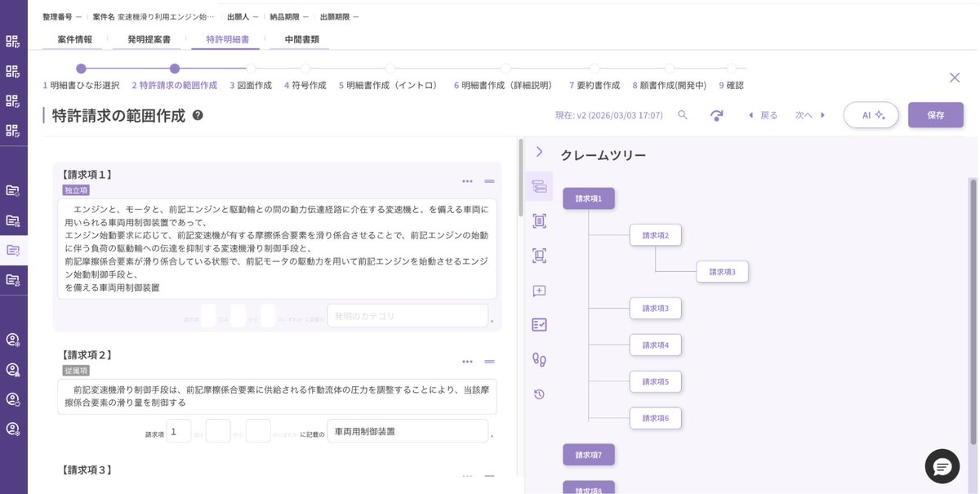Viewport: 980px width, 494px height.
Task: Switch to the 案件情報 tab
Action: pyautogui.click(x=75, y=39)
